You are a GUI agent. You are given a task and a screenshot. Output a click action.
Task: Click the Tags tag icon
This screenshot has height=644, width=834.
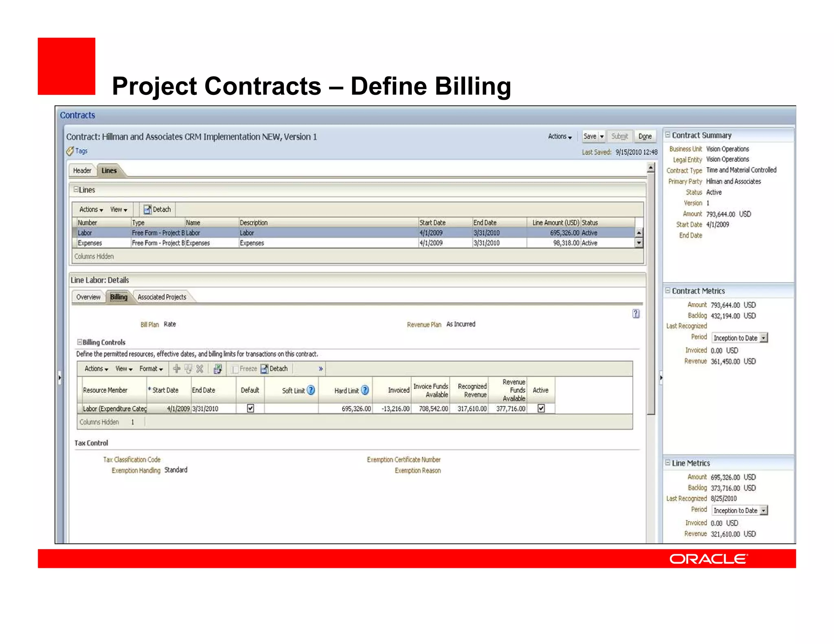coord(70,151)
